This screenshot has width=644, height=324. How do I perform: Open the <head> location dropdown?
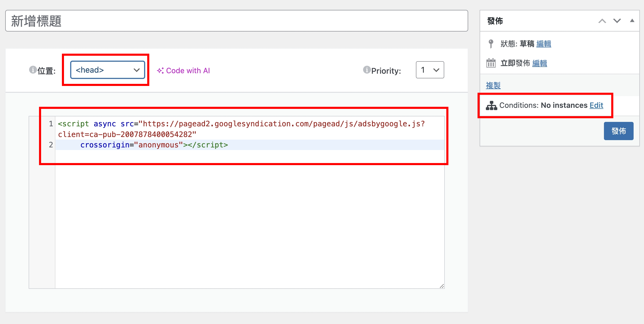click(108, 70)
